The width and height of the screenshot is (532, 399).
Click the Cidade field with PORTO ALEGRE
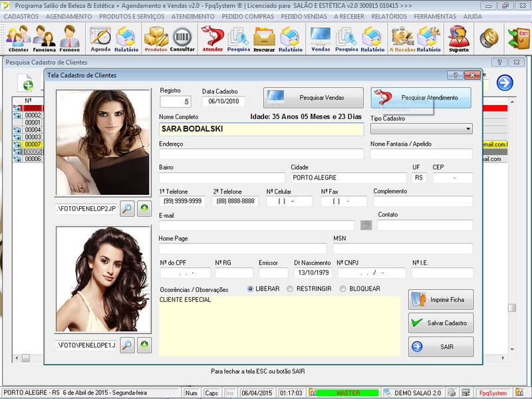point(348,178)
